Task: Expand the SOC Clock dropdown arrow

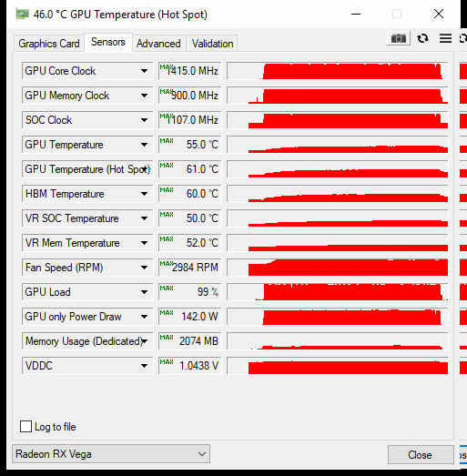Action: (144, 120)
